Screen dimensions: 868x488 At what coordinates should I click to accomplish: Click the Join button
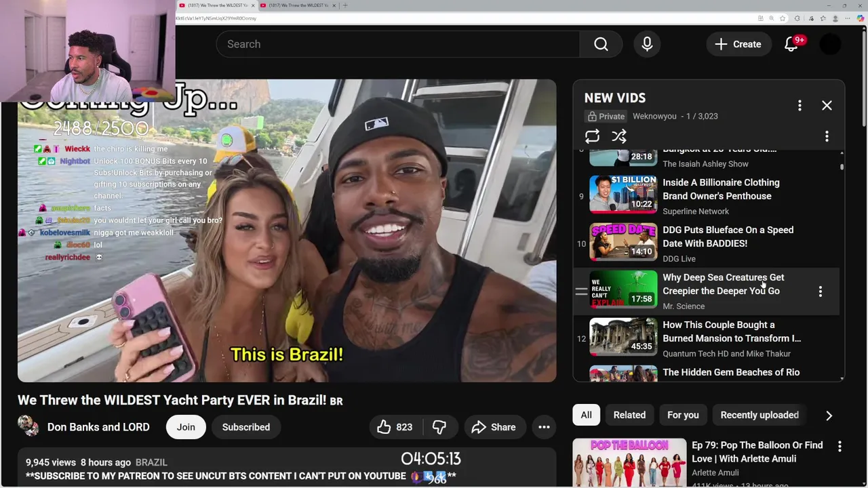186,427
